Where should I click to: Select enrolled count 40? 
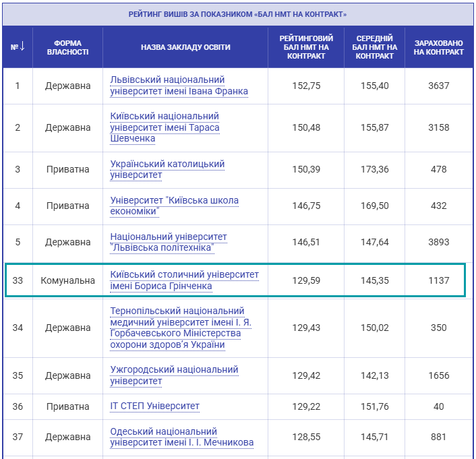tap(438, 407)
